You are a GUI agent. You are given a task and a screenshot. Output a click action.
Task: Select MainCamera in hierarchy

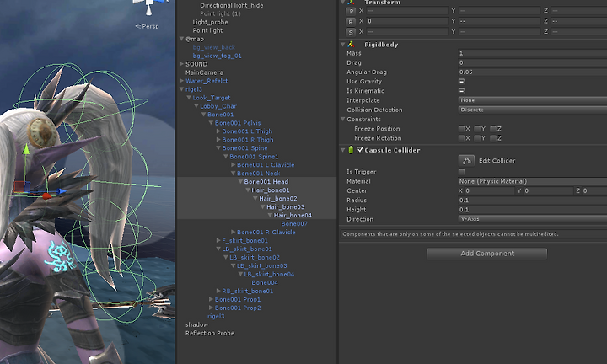204,72
